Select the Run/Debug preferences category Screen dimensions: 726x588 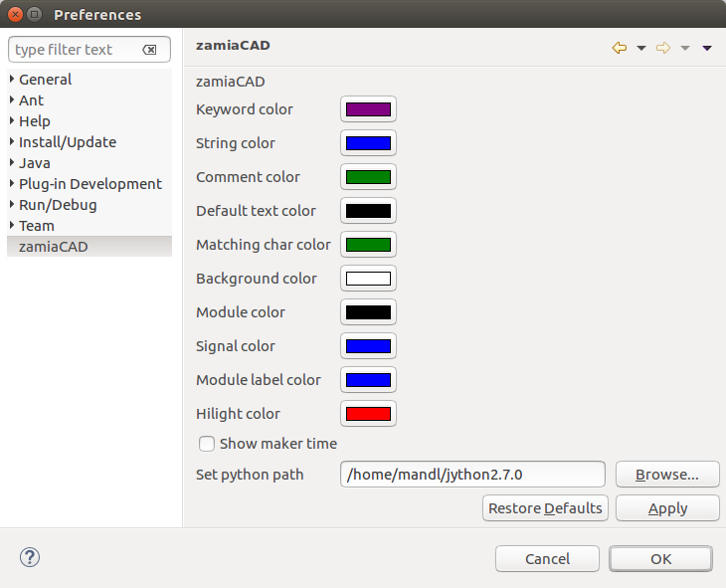(58, 205)
